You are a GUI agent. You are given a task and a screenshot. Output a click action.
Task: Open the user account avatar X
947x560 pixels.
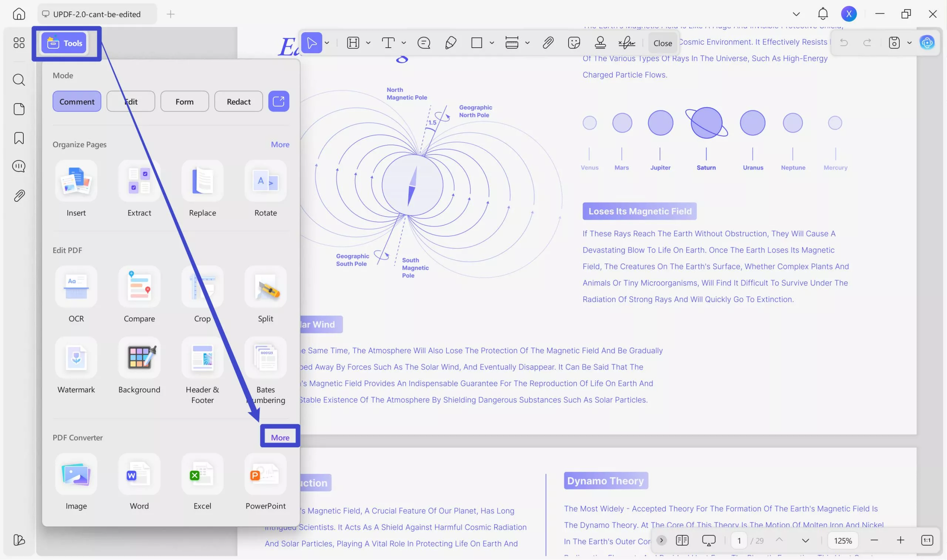tap(849, 14)
